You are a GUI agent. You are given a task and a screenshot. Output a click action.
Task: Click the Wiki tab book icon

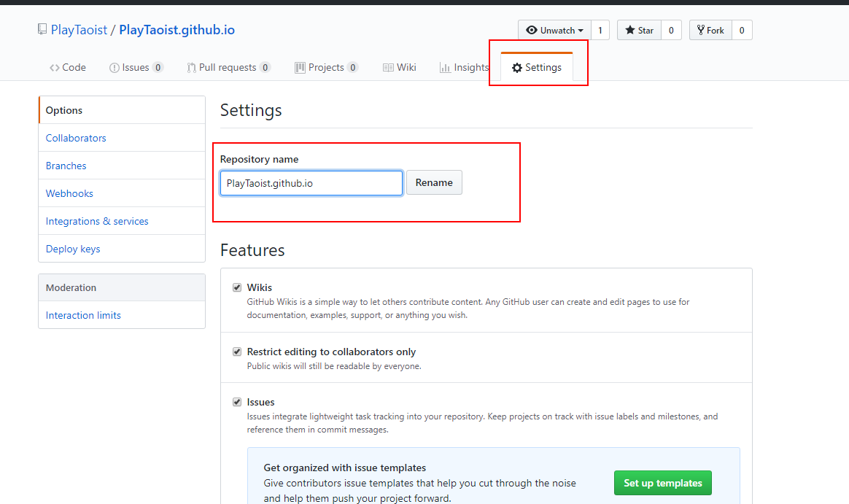point(388,68)
